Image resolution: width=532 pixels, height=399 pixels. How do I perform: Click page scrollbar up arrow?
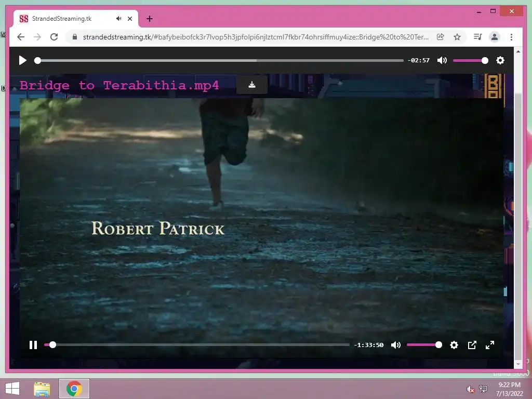(518, 51)
